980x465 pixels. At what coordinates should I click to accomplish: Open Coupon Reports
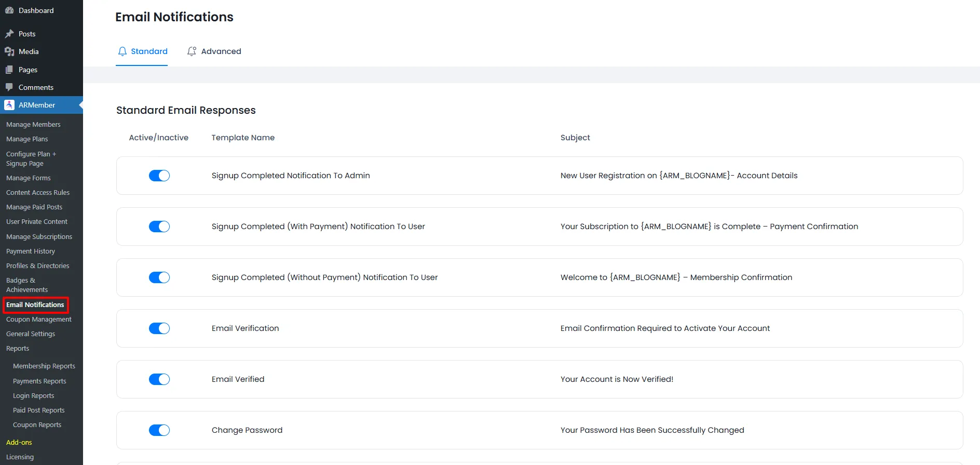pos(37,425)
